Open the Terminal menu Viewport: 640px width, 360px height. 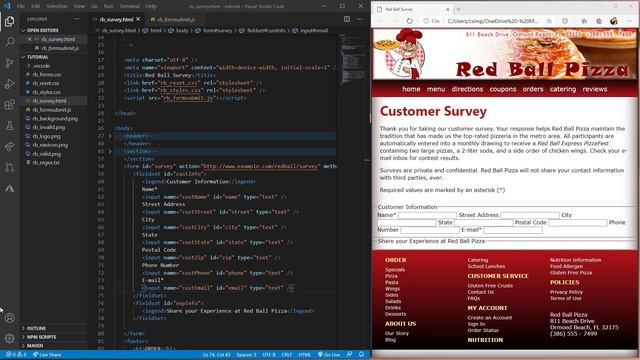pyautogui.click(x=129, y=6)
